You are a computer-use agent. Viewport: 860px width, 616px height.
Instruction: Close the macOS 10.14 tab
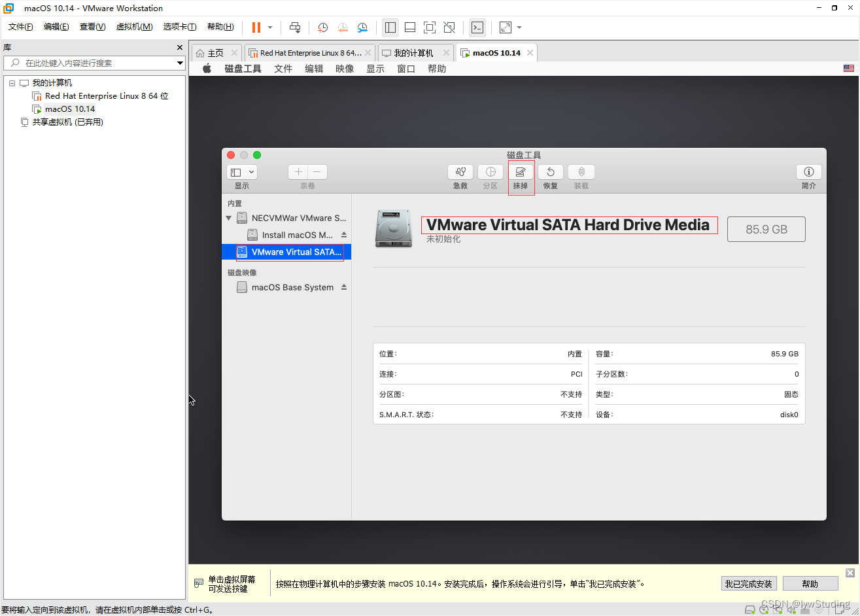[530, 53]
